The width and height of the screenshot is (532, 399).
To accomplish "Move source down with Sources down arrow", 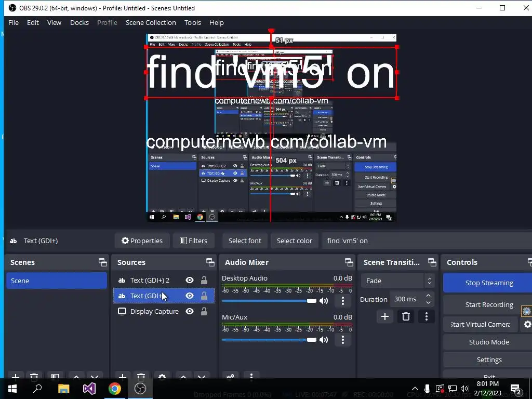I will (202, 376).
